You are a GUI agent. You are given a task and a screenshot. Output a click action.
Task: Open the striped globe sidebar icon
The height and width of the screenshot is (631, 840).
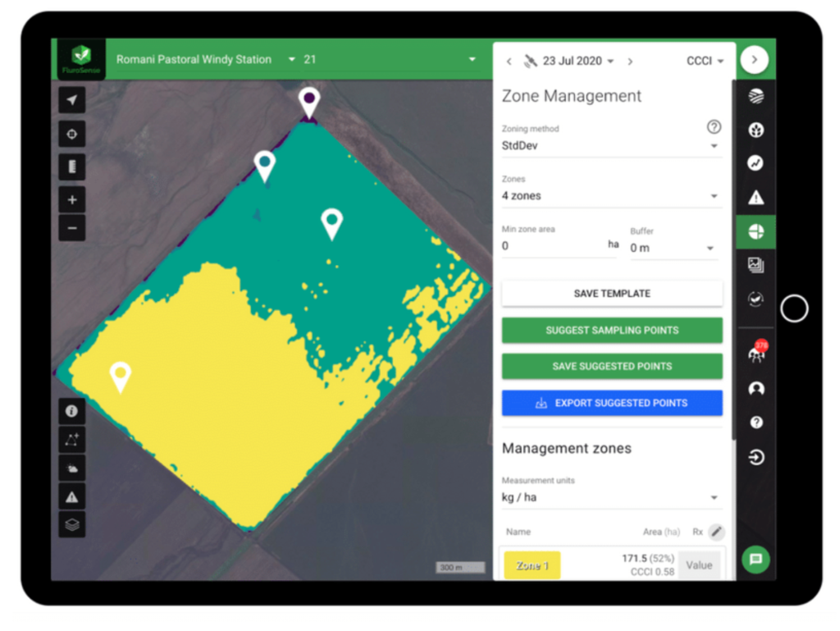coord(756,97)
